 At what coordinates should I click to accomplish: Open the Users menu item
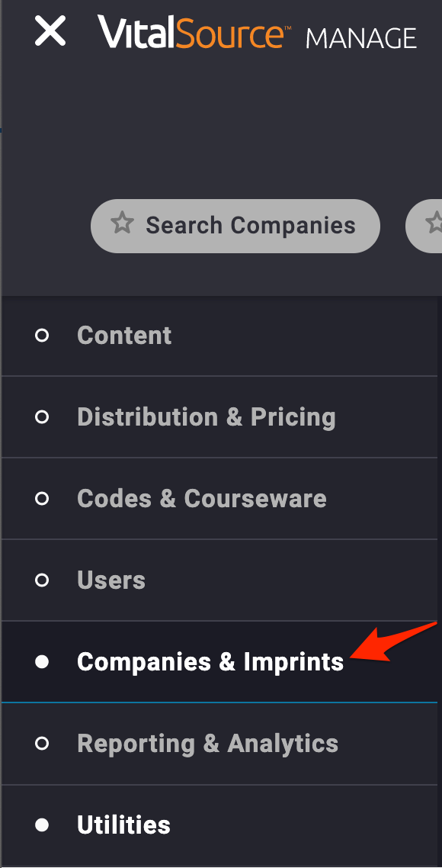pyautogui.click(x=219, y=580)
